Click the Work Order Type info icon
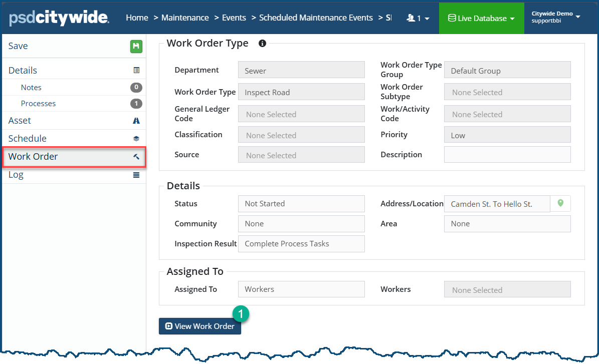This screenshot has width=599, height=364. pyautogui.click(x=262, y=43)
